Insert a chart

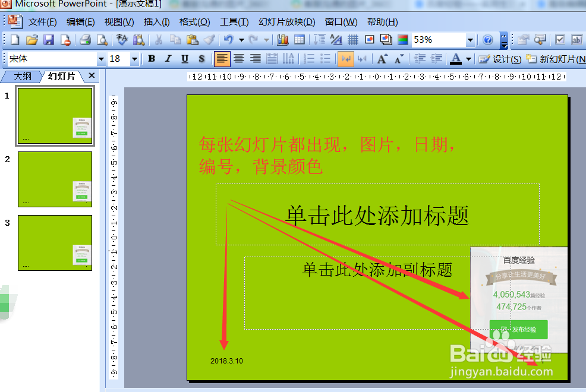click(283, 39)
